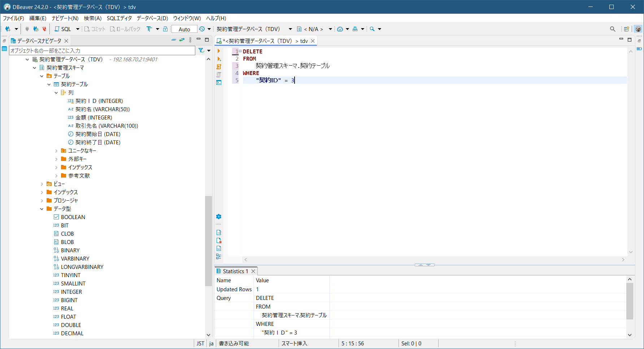Viewport: 644px width, 349px height.
Task: Collapse the データ型 folder
Action: (x=42, y=209)
